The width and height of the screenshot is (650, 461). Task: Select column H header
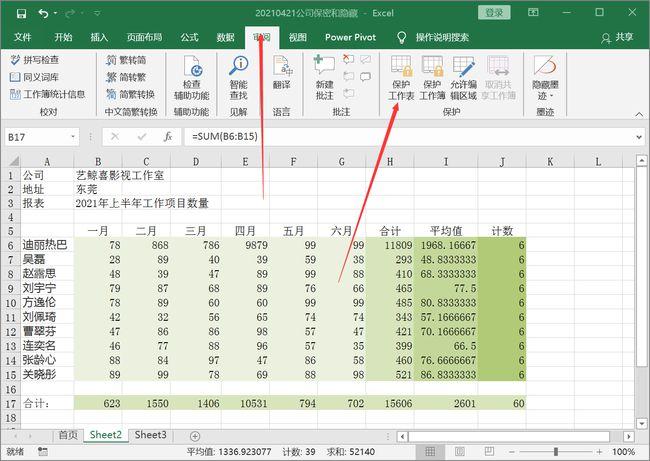(390, 161)
